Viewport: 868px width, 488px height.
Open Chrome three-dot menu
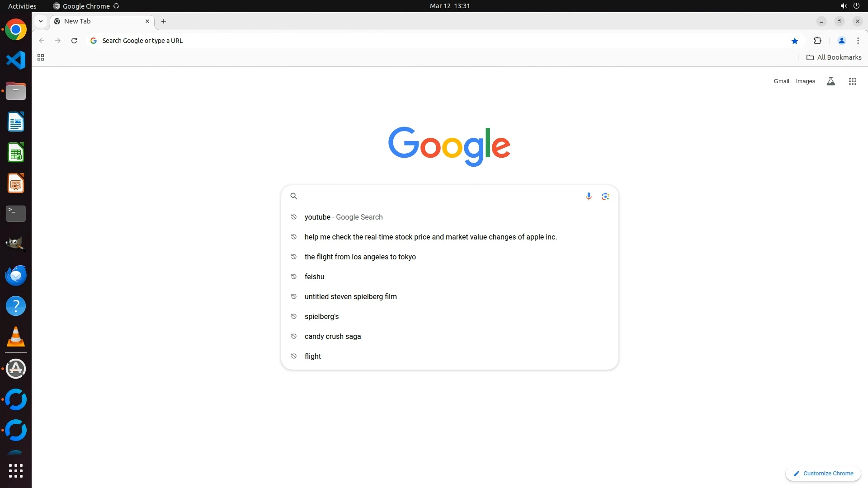(858, 41)
